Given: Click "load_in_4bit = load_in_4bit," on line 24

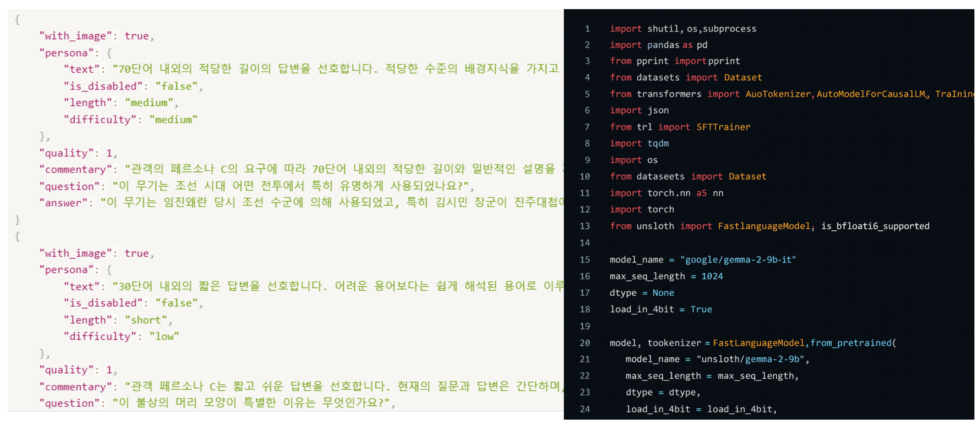Looking at the screenshot, I should coord(701,409).
